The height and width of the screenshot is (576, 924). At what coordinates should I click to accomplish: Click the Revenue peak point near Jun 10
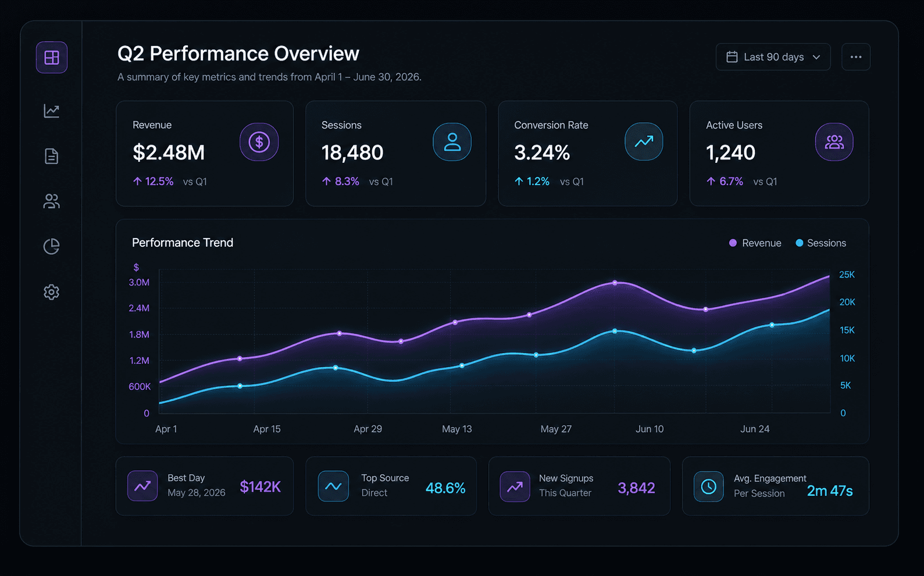[615, 283]
